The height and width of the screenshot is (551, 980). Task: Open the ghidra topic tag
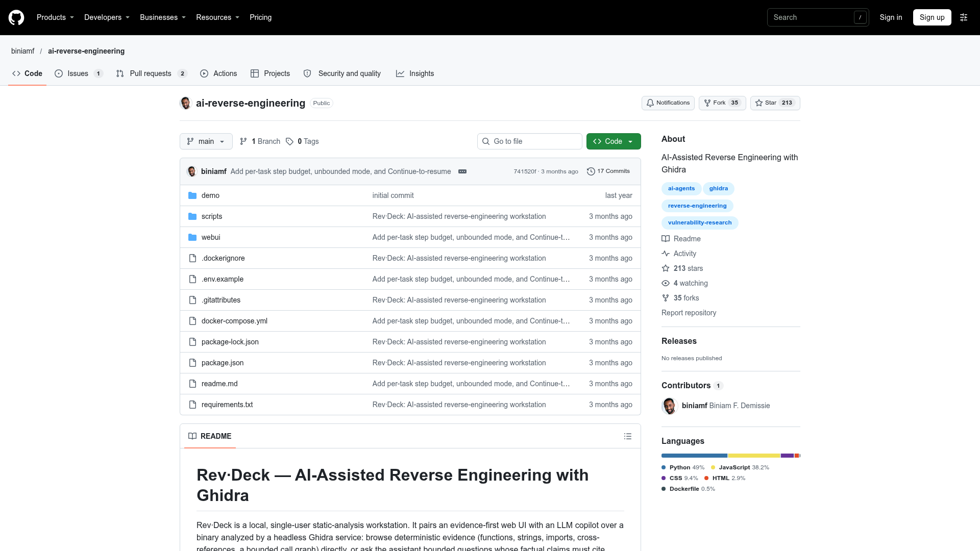pos(719,189)
